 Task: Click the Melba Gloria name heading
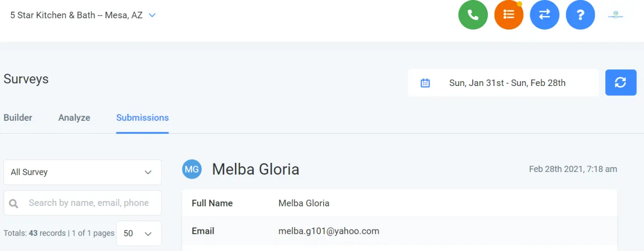(x=255, y=169)
